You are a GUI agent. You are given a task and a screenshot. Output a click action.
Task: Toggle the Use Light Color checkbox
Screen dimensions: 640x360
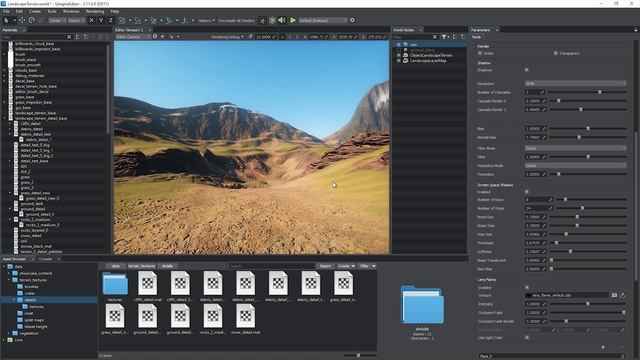[x=527, y=338]
